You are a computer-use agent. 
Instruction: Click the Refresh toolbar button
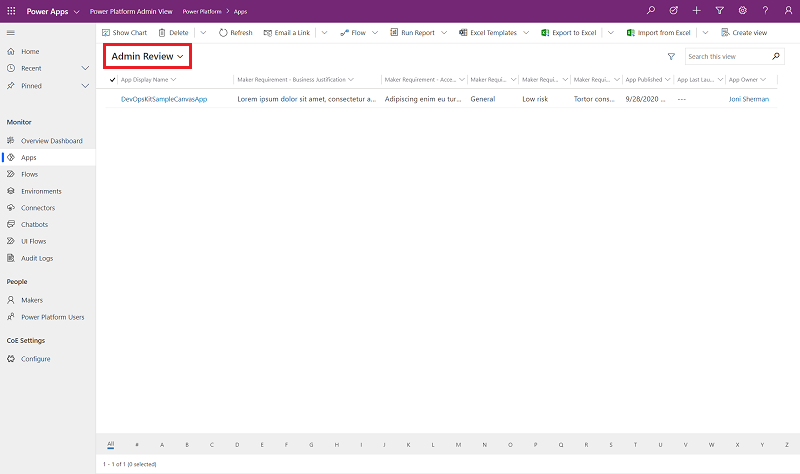pyautogui.click(x=235, y=33)
